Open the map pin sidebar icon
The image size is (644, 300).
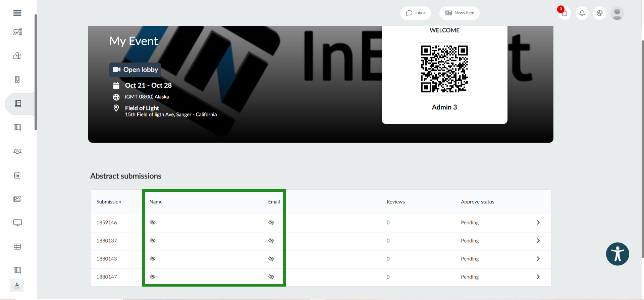click(x=17, y=56)
